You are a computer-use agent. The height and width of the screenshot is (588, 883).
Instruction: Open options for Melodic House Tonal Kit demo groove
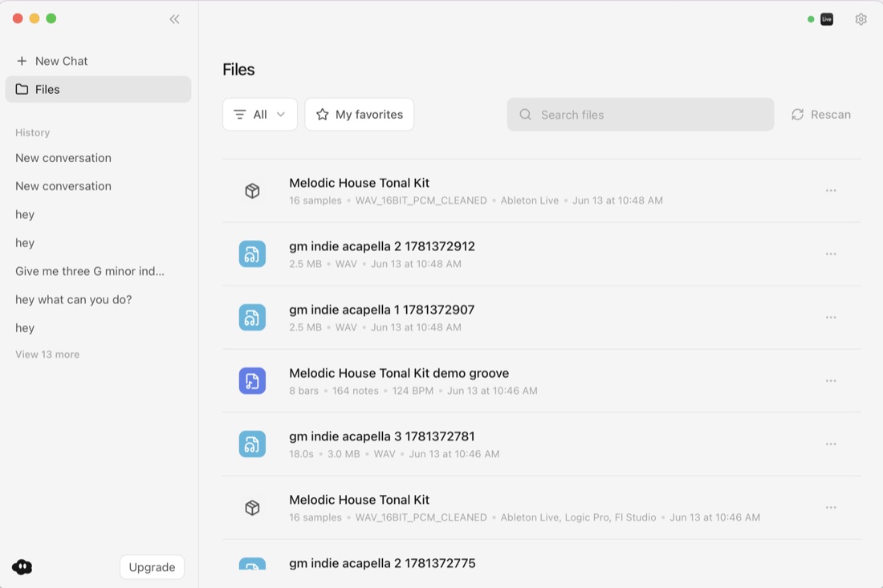[831, 381]
